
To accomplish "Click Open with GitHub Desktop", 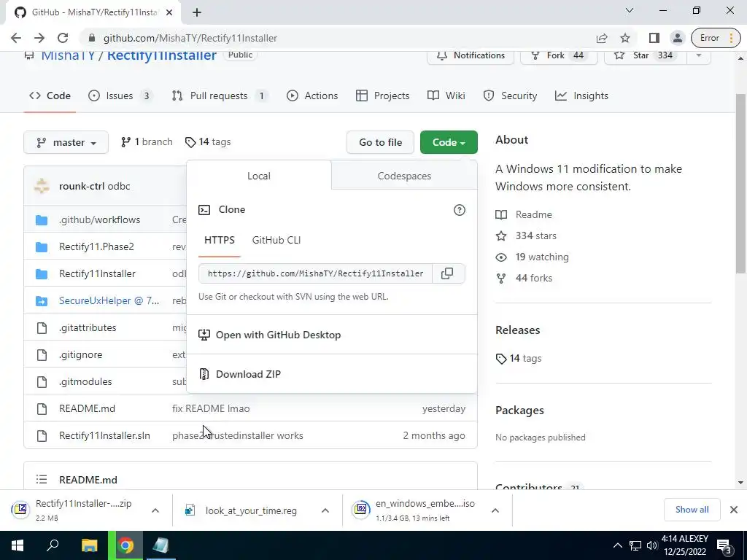I will point(278,335).
